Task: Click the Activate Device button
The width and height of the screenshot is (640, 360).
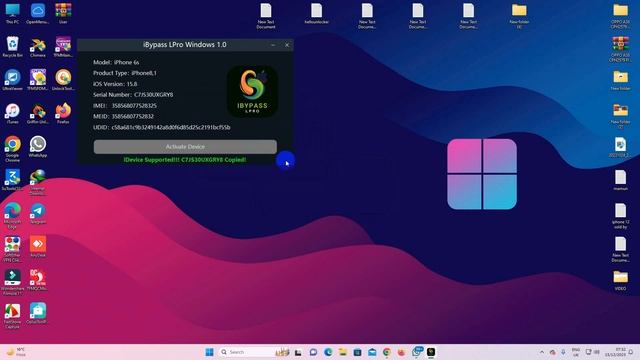Action: (x=185, y=147)
